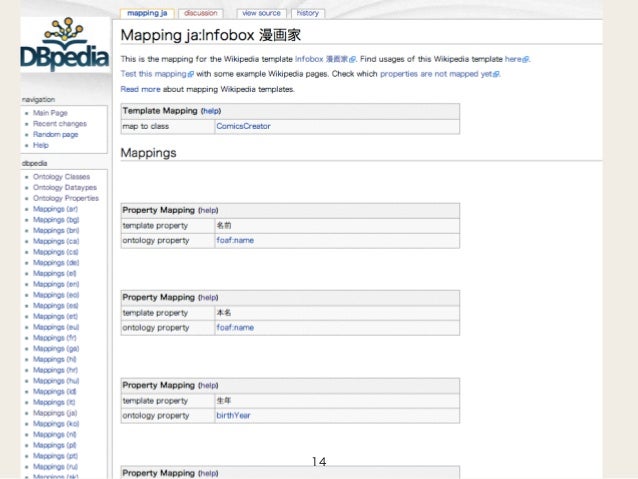
Task: Follow the 'Infobox 漫画家' template link
Action: 321,59
